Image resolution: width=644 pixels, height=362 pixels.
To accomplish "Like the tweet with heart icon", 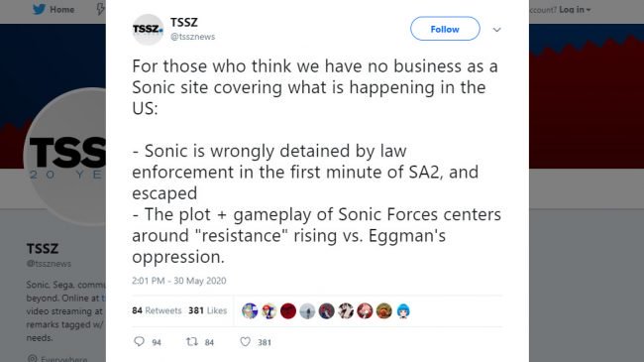I will point(245,341).
